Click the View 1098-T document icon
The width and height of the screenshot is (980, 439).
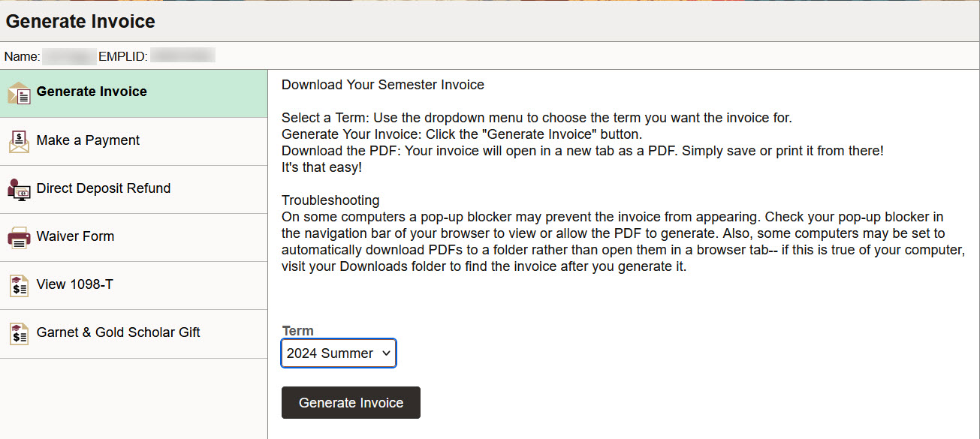tap(19, 285)
